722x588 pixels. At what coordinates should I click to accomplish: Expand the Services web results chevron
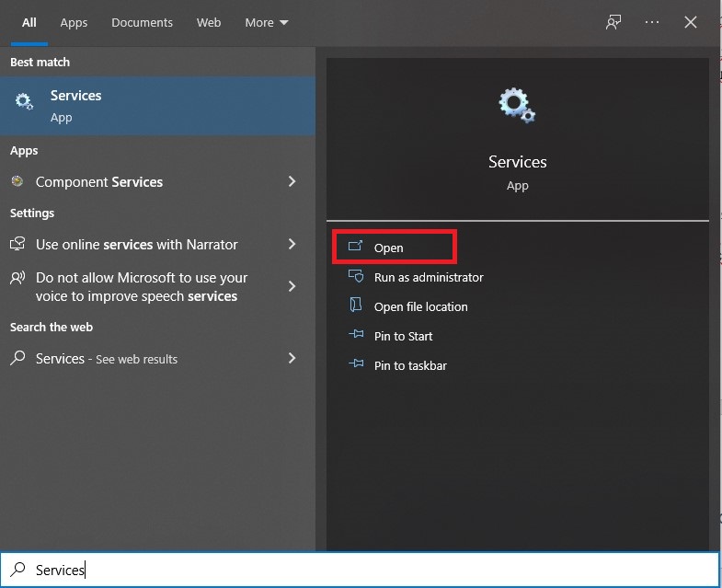(x=292, y=358)
